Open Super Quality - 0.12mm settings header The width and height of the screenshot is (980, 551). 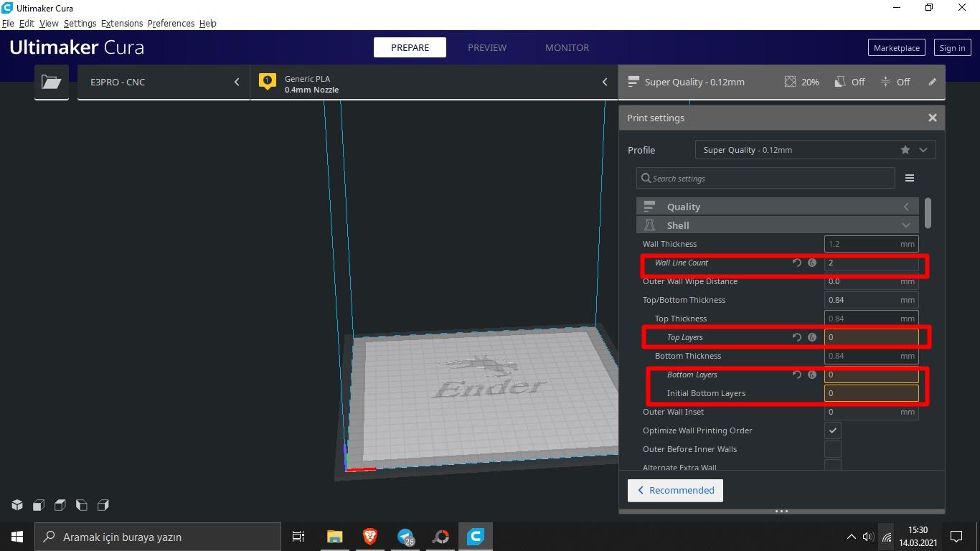[x=781, y=82]
